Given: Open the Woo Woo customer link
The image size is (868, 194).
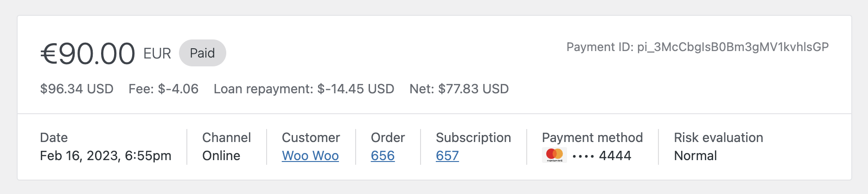Looking at the screenshot, I should pyautogui.click(x=310, y=156).
